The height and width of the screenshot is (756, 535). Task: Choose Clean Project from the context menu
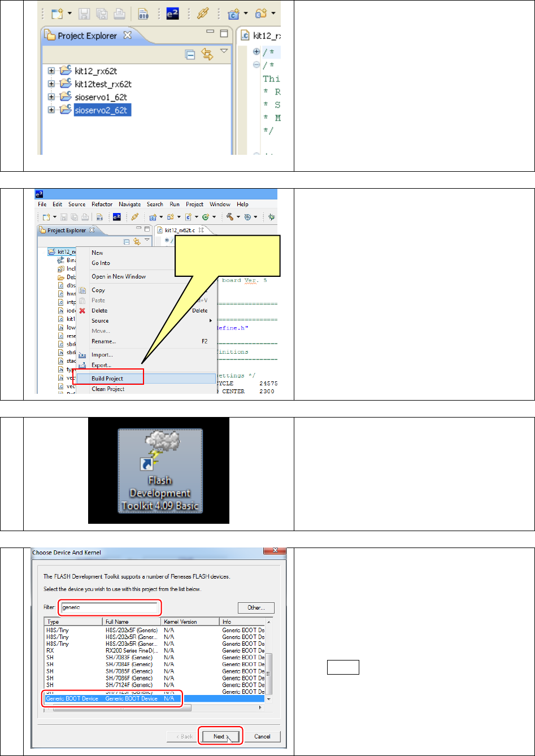(x=146, y=389)
